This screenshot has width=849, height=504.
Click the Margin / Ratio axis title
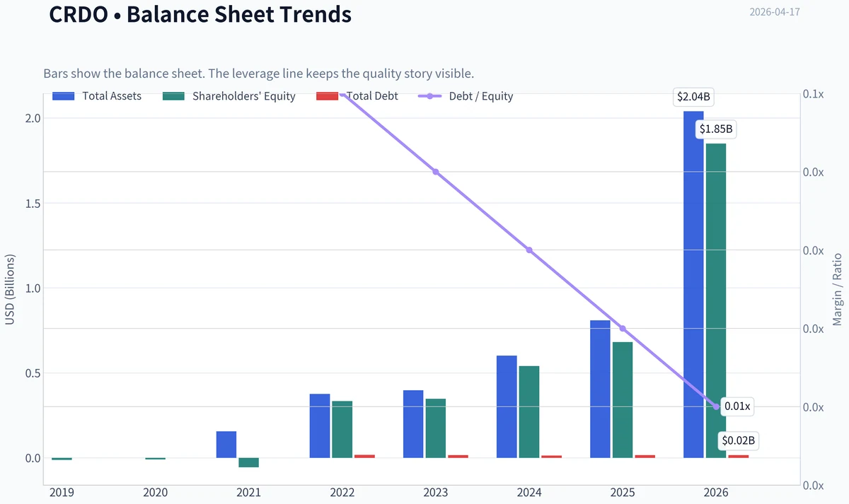[838, 288]
